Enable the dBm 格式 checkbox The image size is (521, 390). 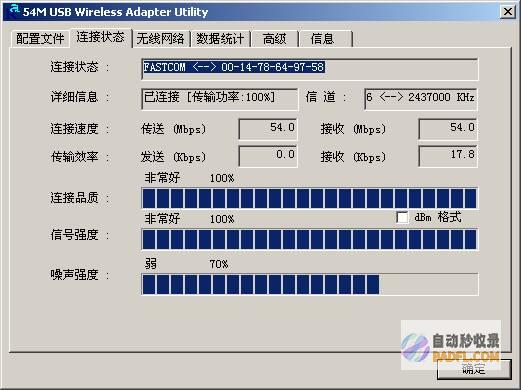point(402,218)
